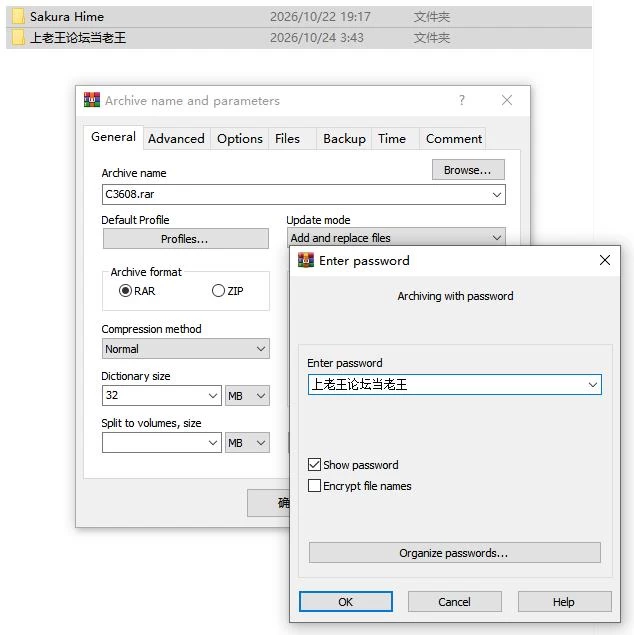634x635 pixels.
Task: Switch to the Advanced tab
Action: (x=176, y=139)
